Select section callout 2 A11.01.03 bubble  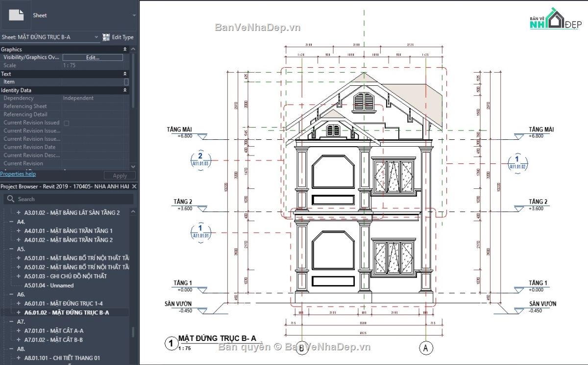pyautogui.click(x=200, y=159)
